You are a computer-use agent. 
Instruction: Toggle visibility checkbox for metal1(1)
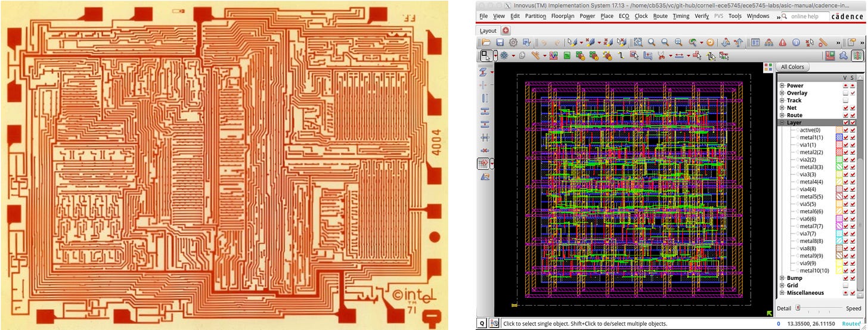pyautogui.click(x=845, y=138)
